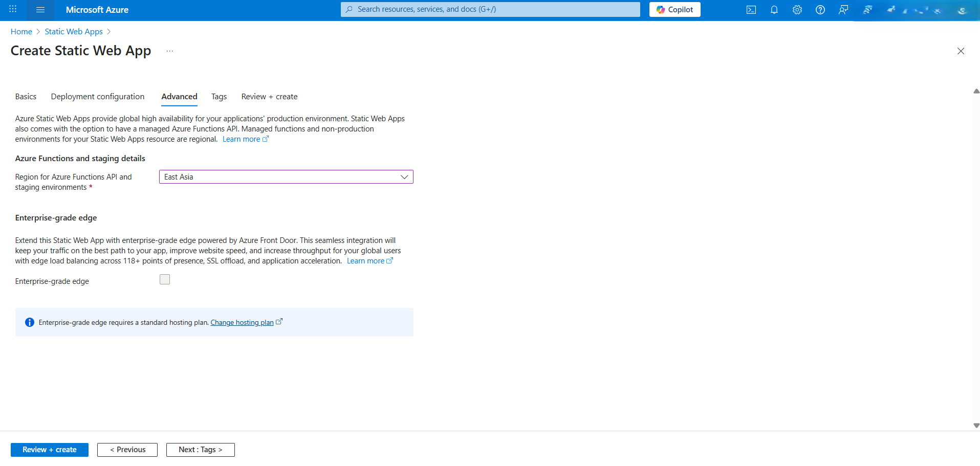Screen dimensions: 980x466
Task: Open the Tags tab
Action: [x=219, y=97]
